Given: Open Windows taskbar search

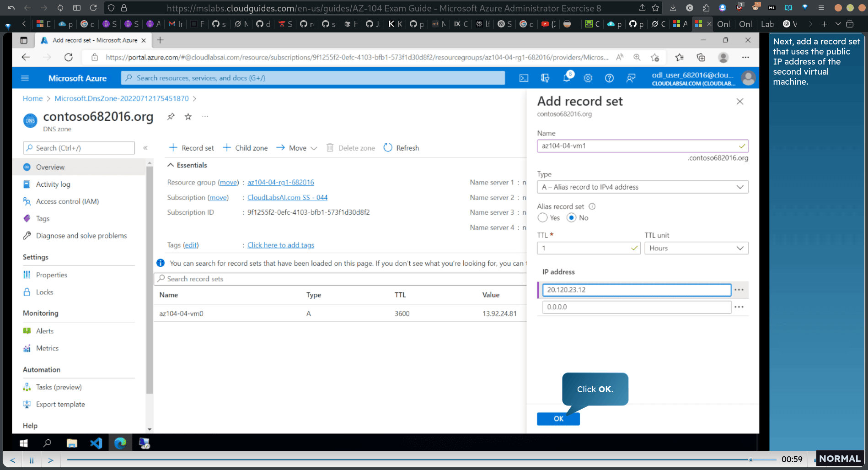Looking at the screenshot, I should point(47,443).
